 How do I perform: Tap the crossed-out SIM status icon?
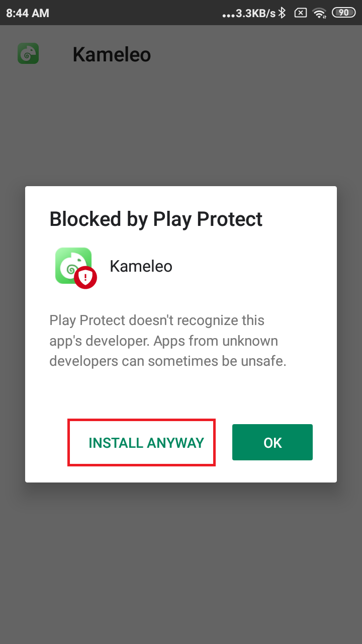(x=300, y=13)
